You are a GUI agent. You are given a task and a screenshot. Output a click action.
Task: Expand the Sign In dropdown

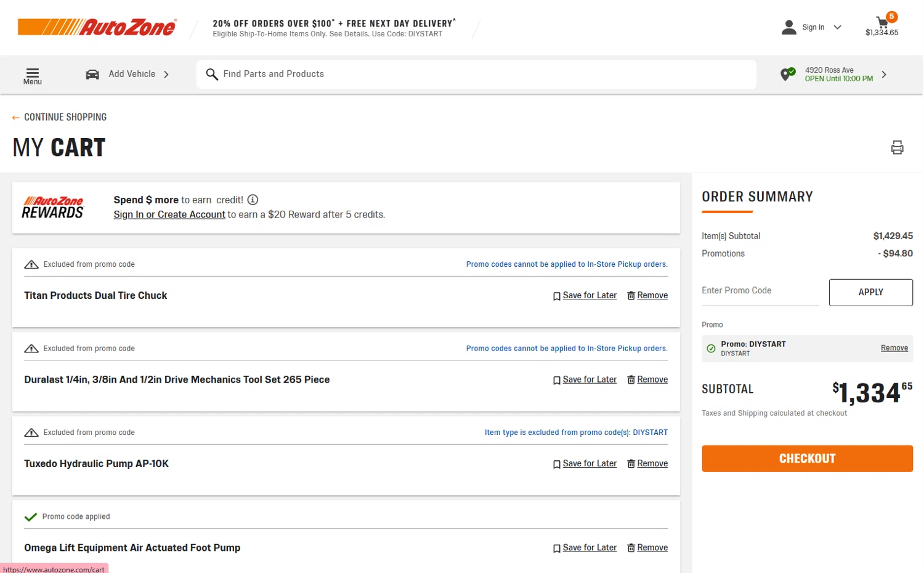[x=837, y=27]
